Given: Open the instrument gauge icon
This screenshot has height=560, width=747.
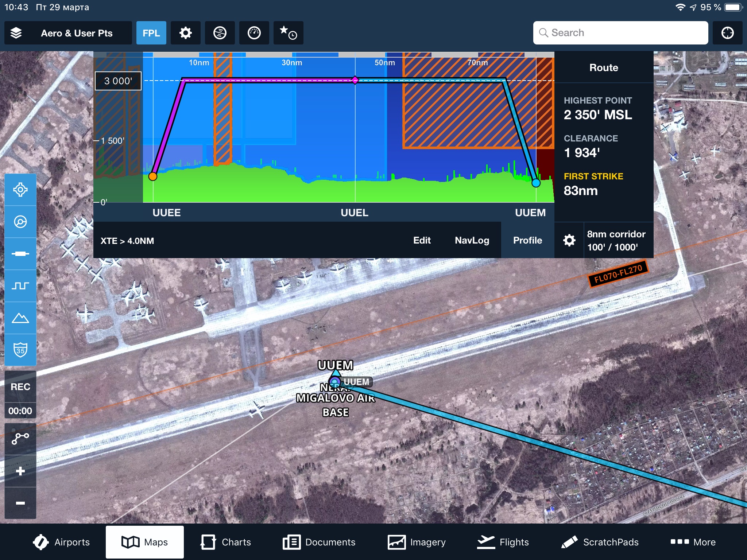Looking at the screenshot, I should pos(254,33).
